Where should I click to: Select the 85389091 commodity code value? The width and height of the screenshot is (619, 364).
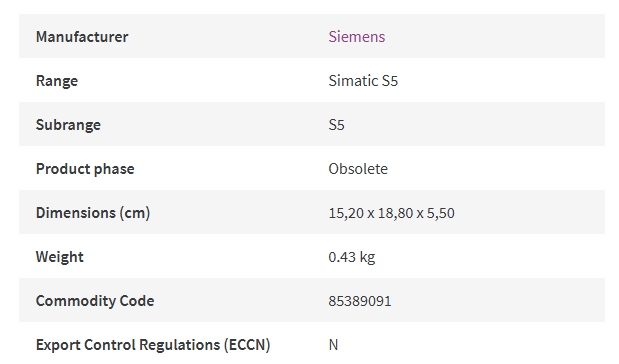point(360,301)
